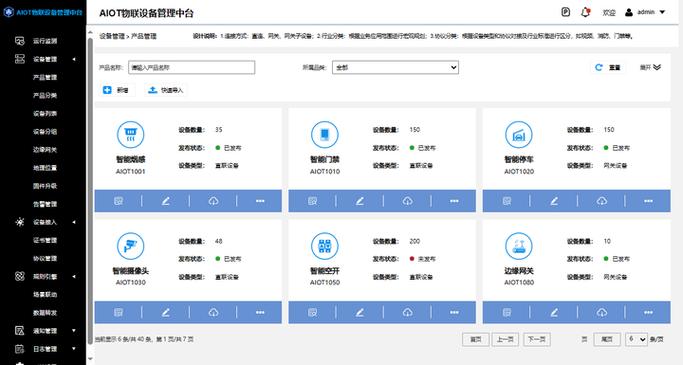Image resolution: width=683 pixels, height=365 pixels.
Task: Open the admin user dropdown
Action: click(x=645, y=12)
